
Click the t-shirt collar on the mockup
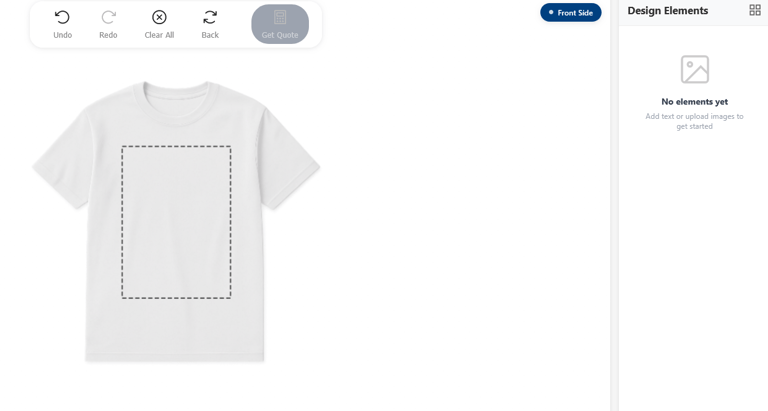pyautogui.click(x=176, y=100)
